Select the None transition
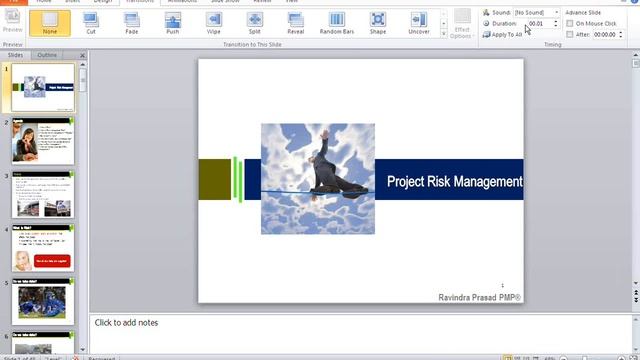Viewport: 640px width, 360px height. [50, 23]
